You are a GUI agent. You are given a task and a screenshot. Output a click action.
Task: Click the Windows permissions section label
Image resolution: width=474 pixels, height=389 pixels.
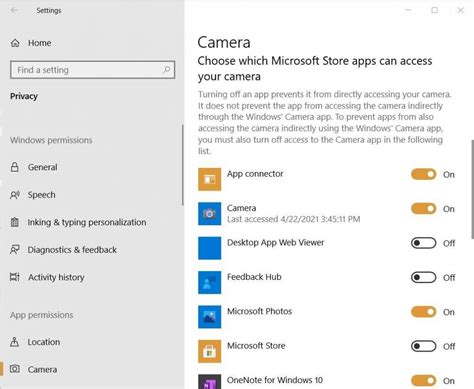coord(51,140)
